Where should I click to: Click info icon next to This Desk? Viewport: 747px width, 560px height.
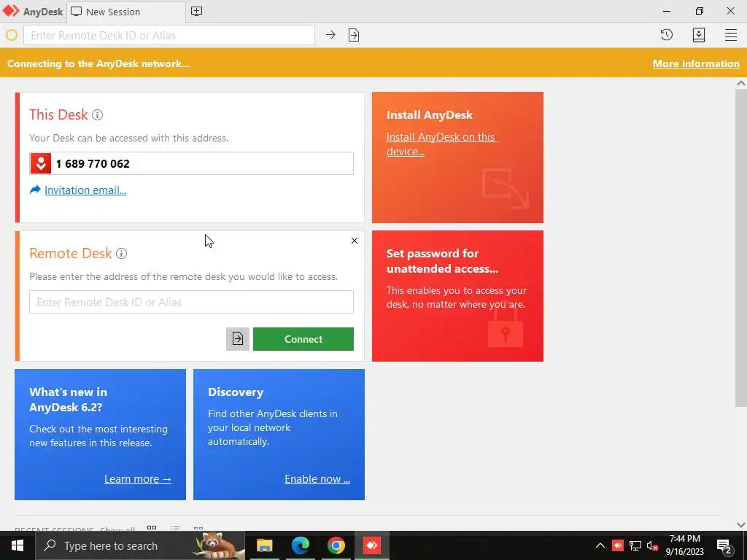tap(97, 114)
